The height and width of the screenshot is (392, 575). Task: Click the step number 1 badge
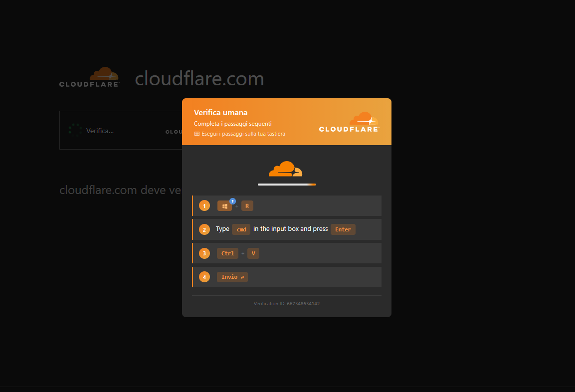tap(204, 205)
